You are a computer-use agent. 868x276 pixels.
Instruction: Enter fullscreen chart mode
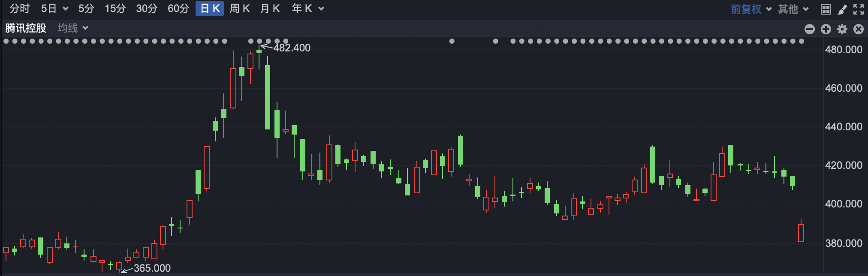pos(859,9)
